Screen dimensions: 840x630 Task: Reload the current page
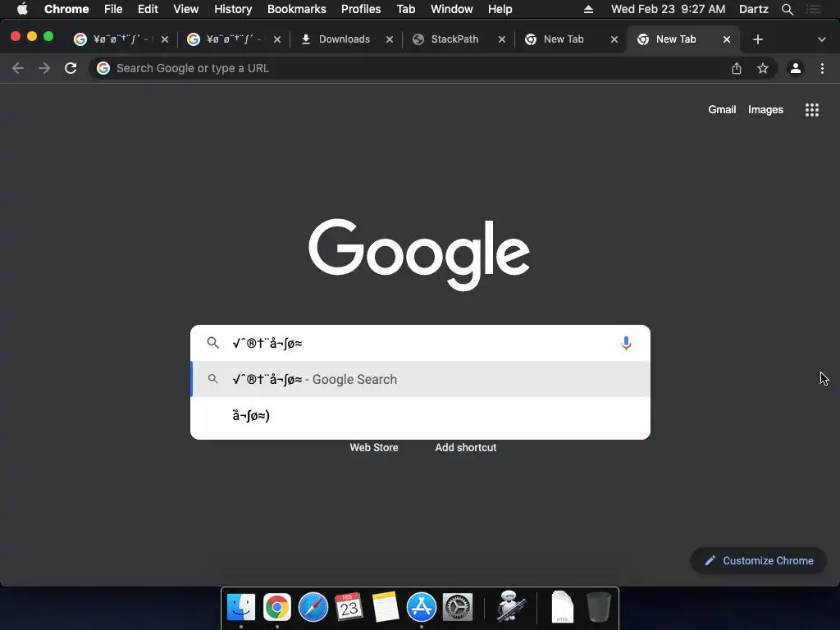click(71, 68)
